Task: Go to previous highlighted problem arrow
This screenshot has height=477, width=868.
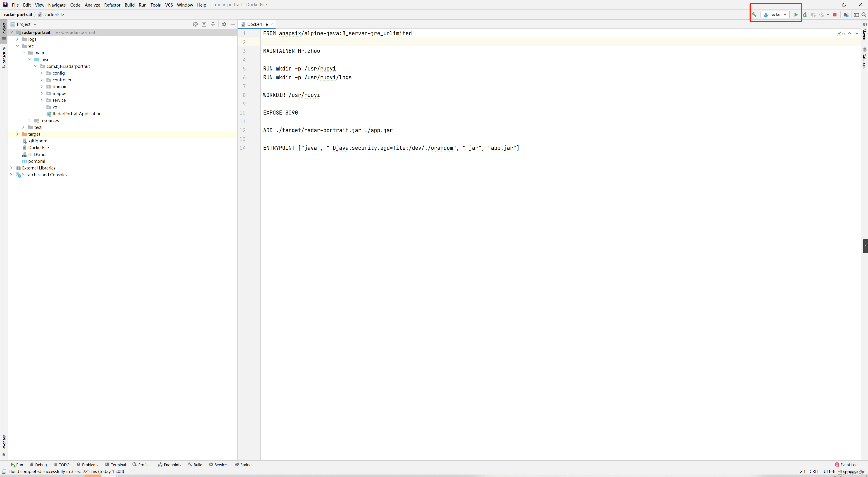Action: (x=850, y=33)
